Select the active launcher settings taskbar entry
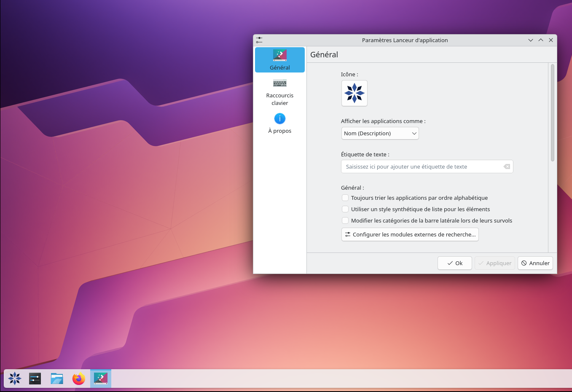The image size is (572, 392). pyautogui.click(x=101, y=379)
